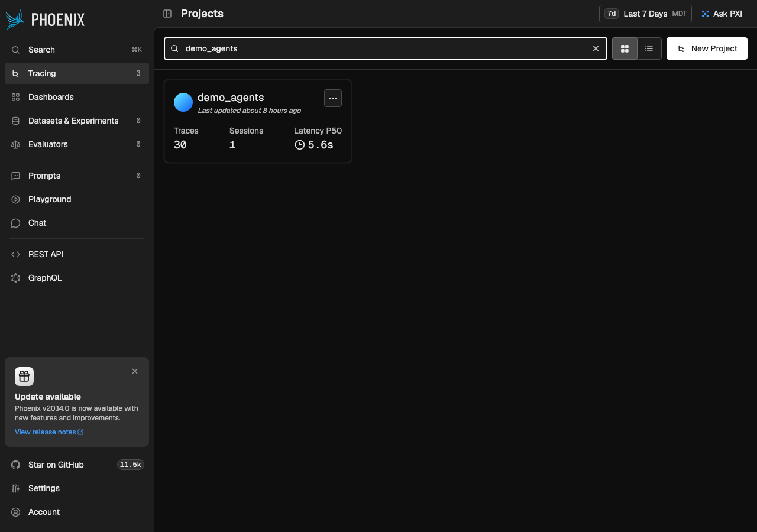The width and height of the screenshot is (757, 532).
Task: Open View release notes link
Action: (x=49, y=432)
